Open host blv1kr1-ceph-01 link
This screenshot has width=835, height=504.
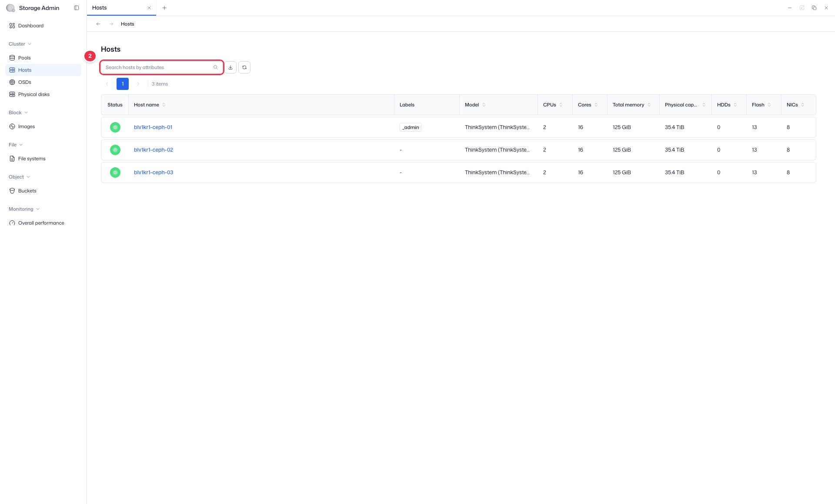point(153,127)
